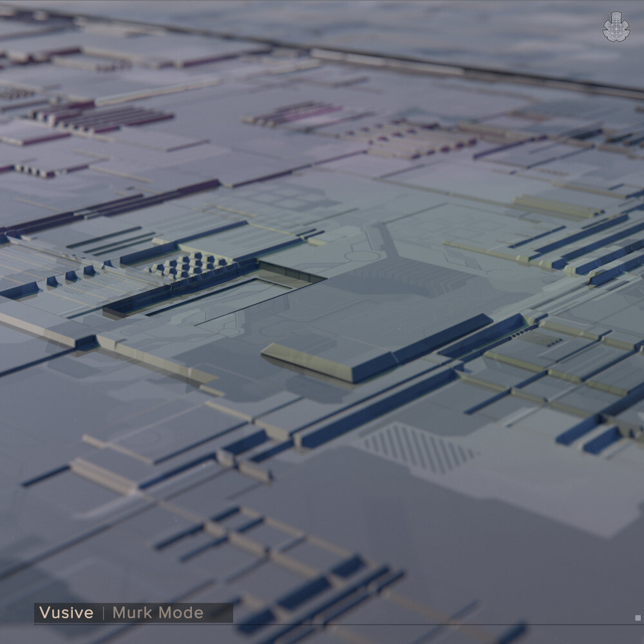
Task: Click the divider between Vusive and Murk Mode
Action: click(103, 612)
